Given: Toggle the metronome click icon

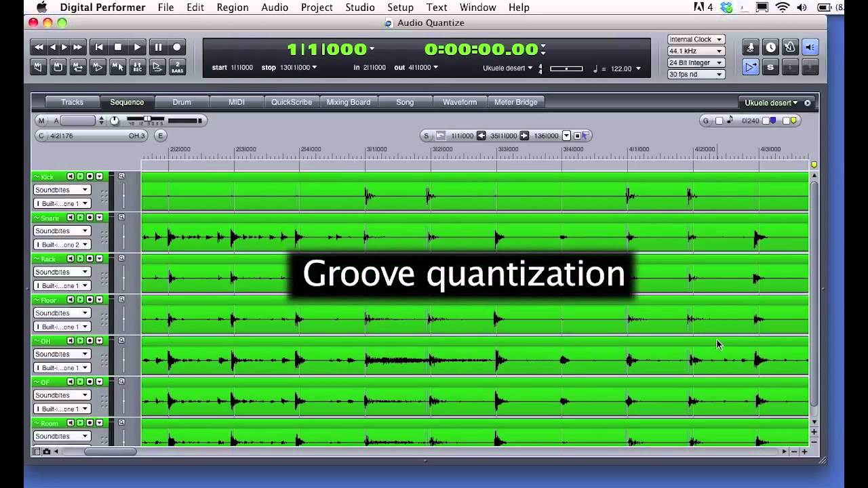Looking at the screenshot, I should 790,47.
